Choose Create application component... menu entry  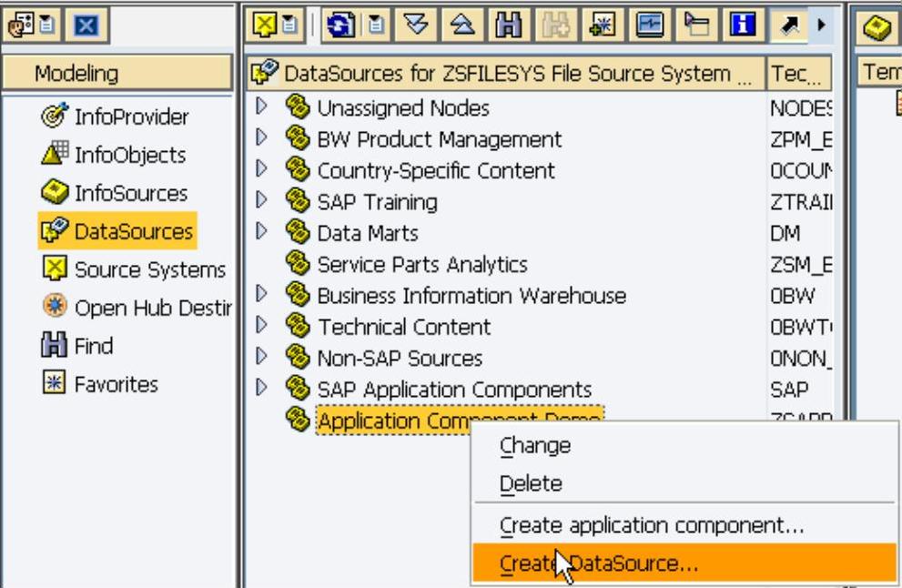point(652,525)
